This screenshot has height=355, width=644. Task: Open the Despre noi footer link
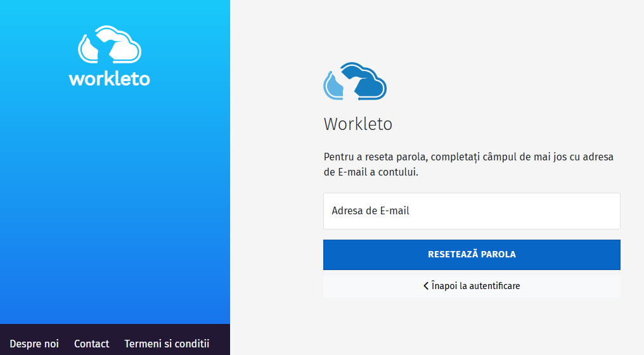click(34, 344)
